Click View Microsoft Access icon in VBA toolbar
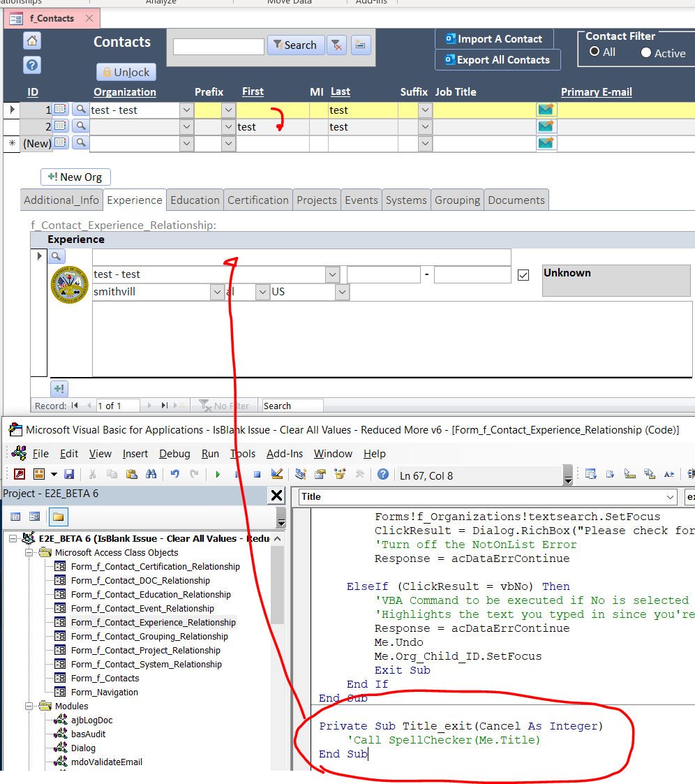Screen dimensions: 695x784 [20, 474]
